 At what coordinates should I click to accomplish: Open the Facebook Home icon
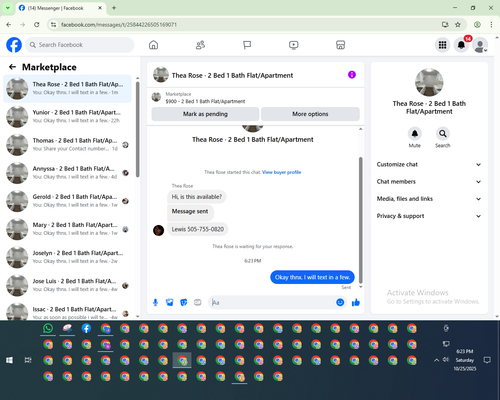click(x=153, y=45)
